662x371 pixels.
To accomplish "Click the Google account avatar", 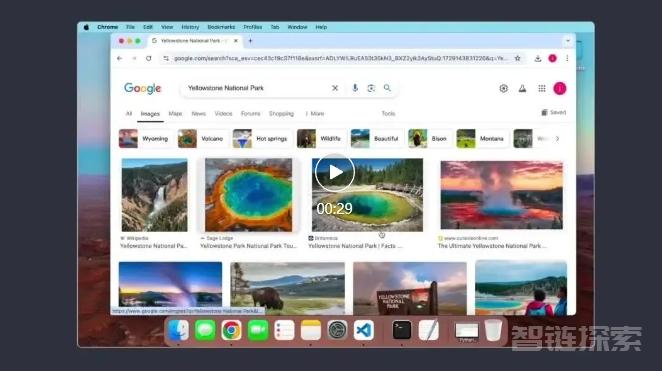I will point(560,88).
